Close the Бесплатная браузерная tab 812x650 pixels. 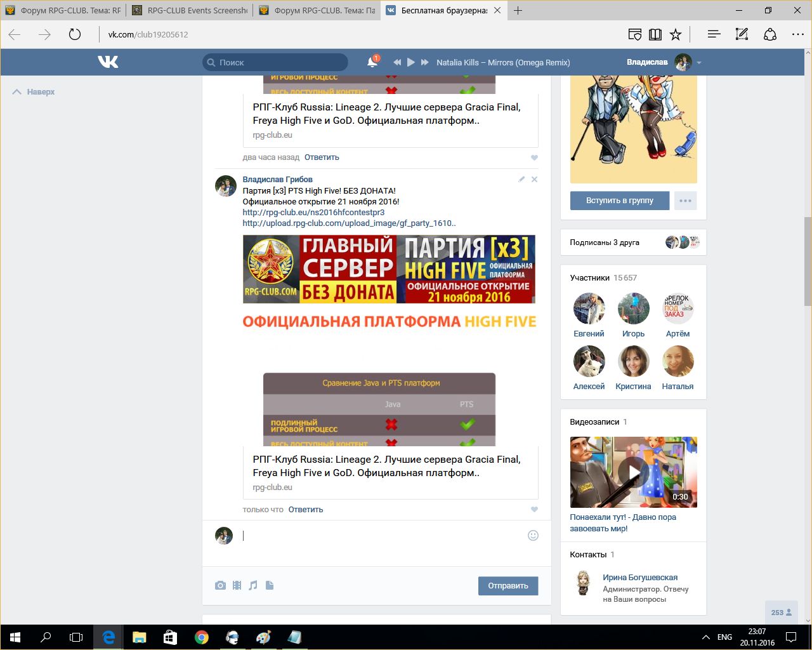tap(497, 10)
